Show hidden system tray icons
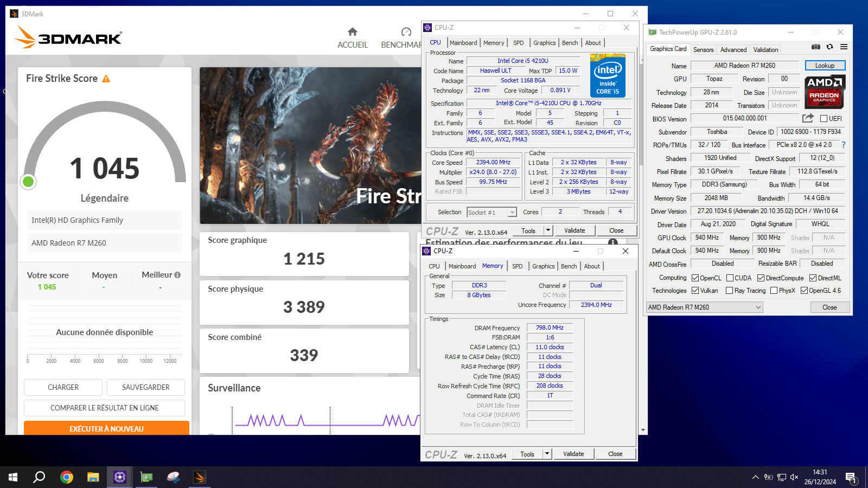Viewport: 868px width, 488px height. coord(755,477)
